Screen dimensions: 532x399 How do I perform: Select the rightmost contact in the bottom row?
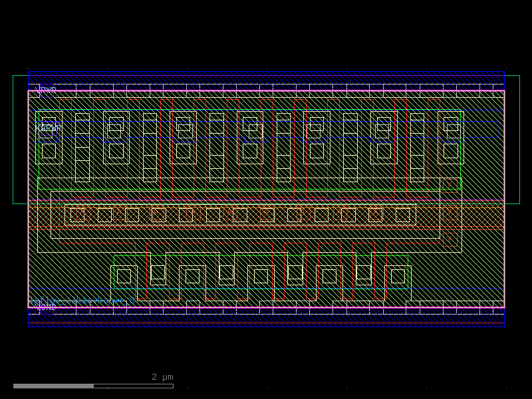pos(398,276)
